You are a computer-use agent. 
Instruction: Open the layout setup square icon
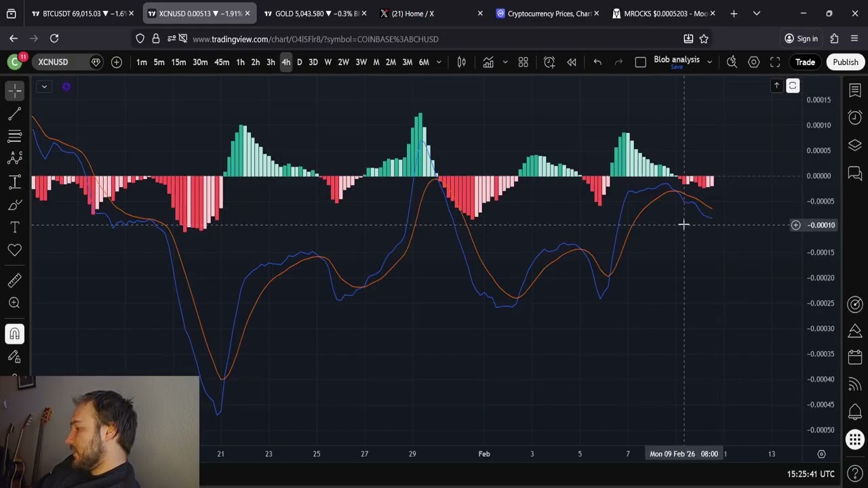(x=640, y=62)
